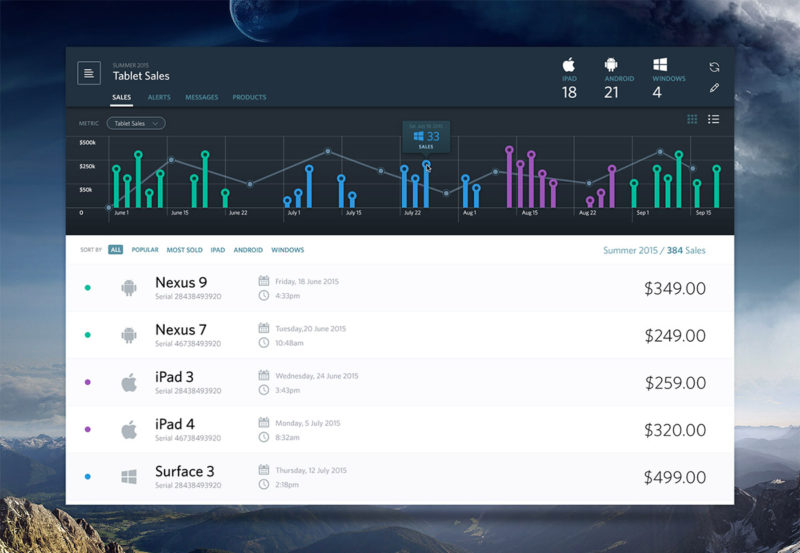
Task: Go to the Products tab
Action: pos(249,98)
